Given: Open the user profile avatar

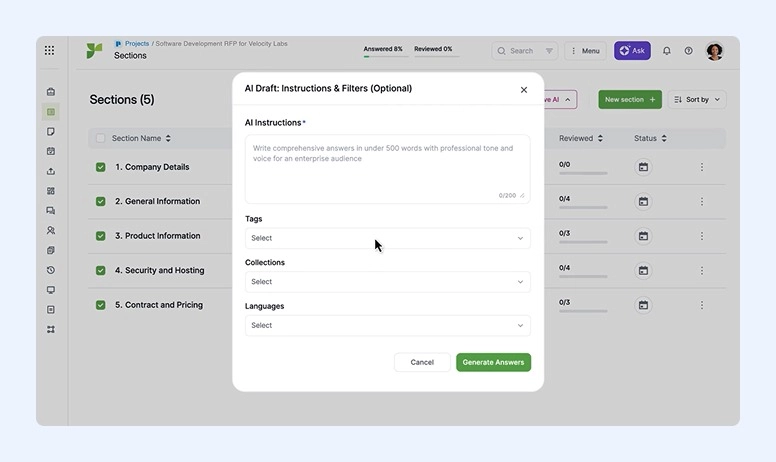Looking at the screenshot, I should pyautogui.click(x=715, y=51).
